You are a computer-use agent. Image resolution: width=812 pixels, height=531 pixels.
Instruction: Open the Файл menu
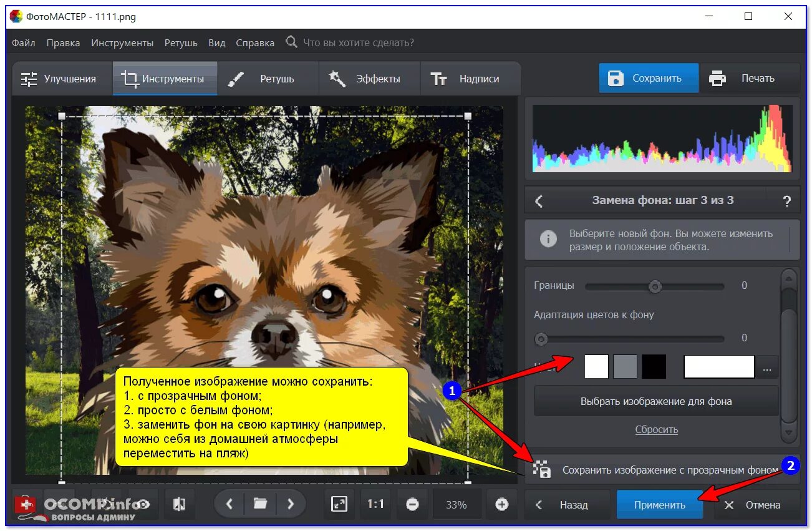[x=24, y=43]
